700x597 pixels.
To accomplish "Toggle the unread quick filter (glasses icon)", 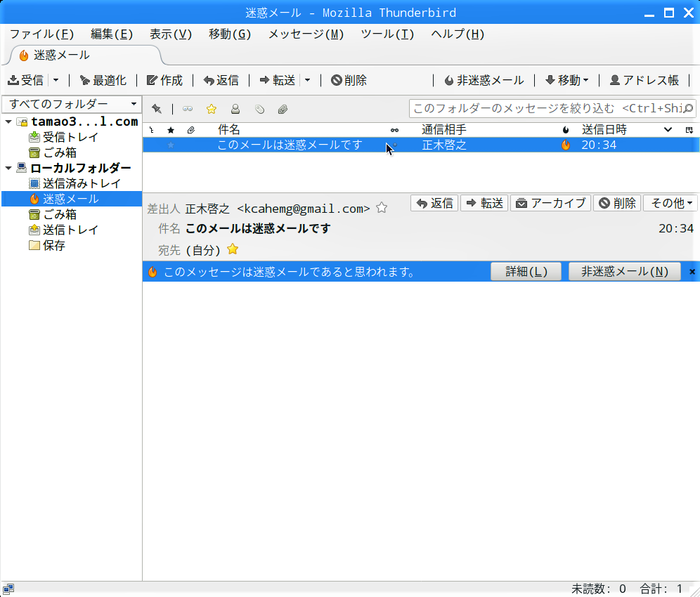I will coord(188,109).
